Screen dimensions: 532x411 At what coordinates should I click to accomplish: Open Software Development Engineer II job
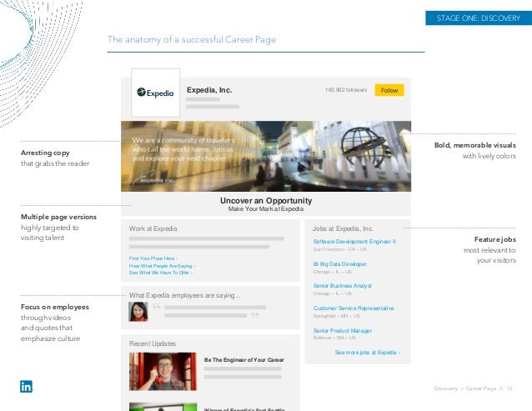pos(354,242)
